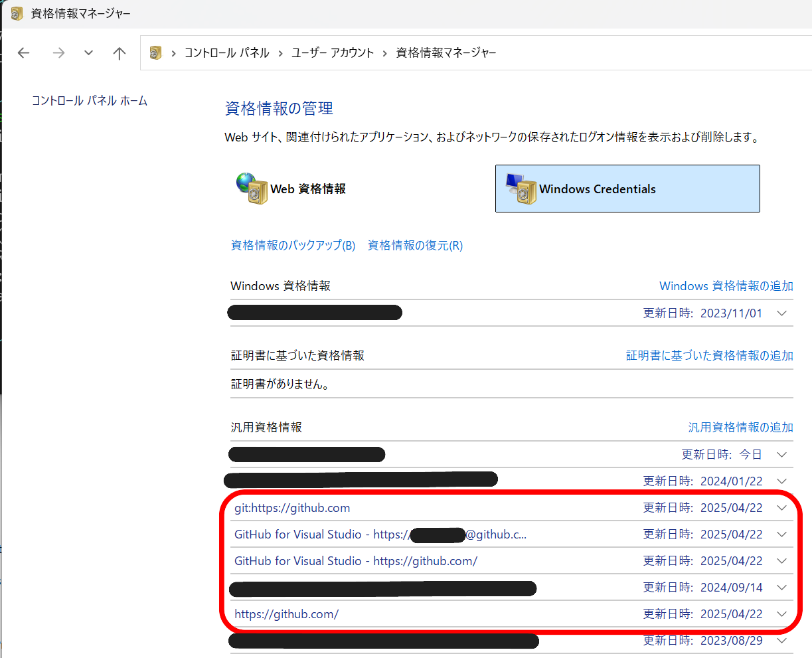Click the up-one-level arrow
The width and height of the screenshot is (812, 658).
(x=120, y=53)
